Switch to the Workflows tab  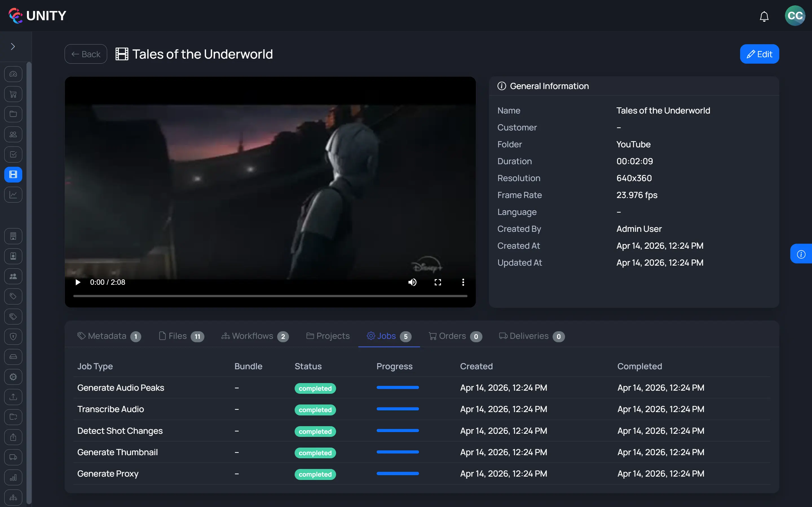point(255,336)
